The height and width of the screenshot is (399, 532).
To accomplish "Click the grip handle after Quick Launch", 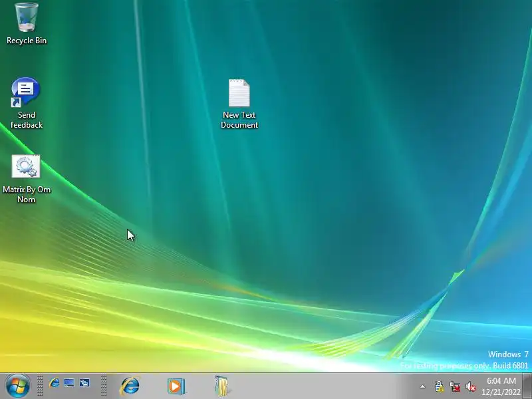I will (104, 386).
